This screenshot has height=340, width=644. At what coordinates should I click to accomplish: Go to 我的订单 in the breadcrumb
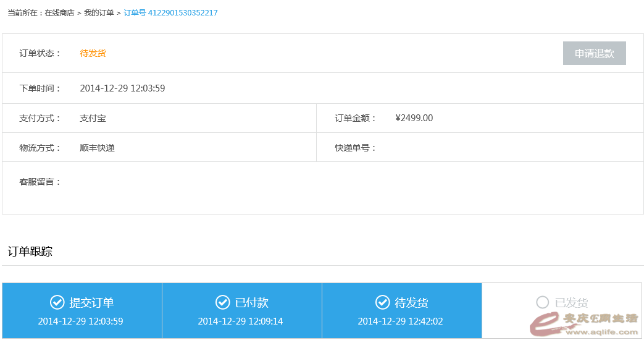[x=99, y=13]
